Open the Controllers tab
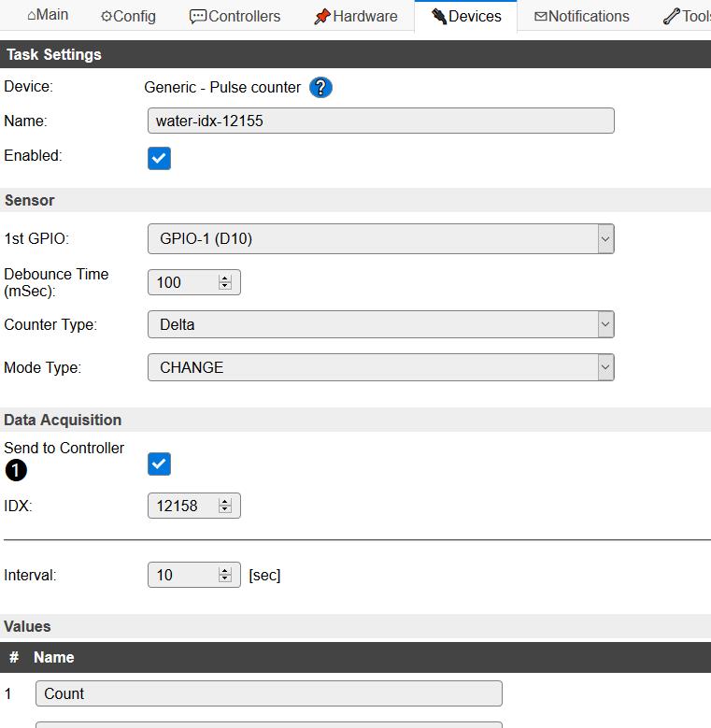711x728 pixels. pyautogui.click(x=235, y=16)
